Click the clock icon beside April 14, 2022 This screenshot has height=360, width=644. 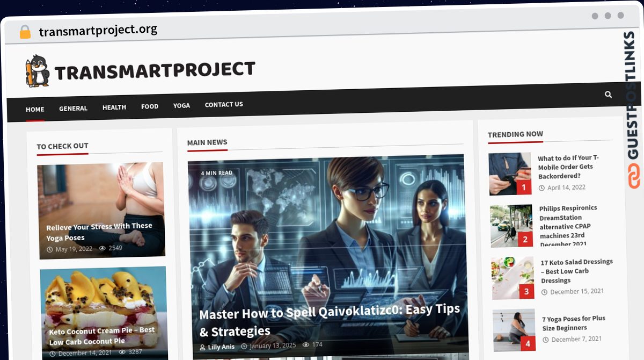[542, 188]
